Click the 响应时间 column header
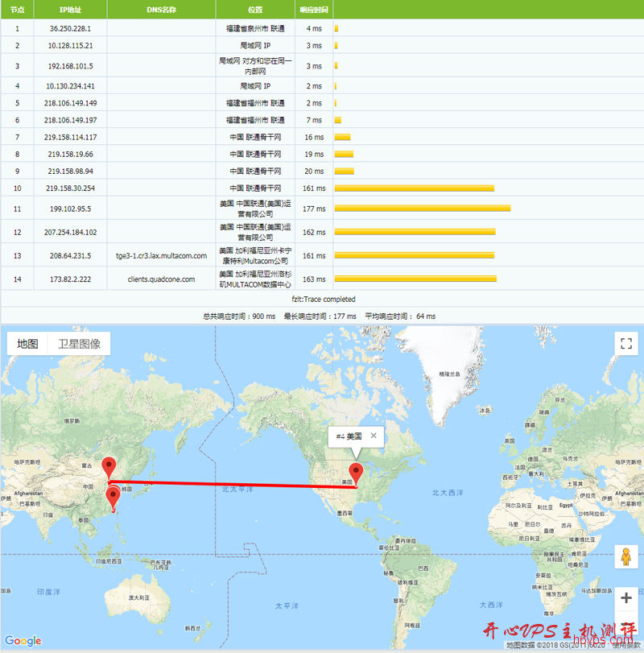 coord(313,10)
